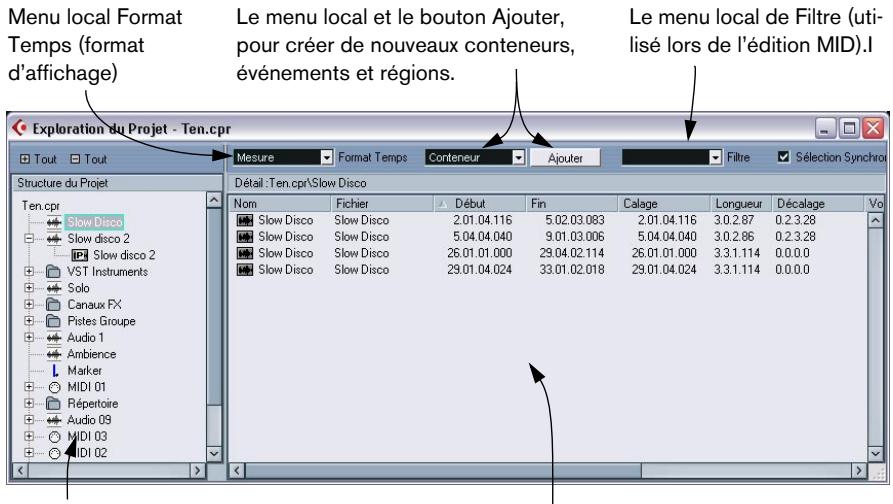The image size is (893, 504).
Task: Expand the Pistes Groupe folder
Action: click(29, 321)
